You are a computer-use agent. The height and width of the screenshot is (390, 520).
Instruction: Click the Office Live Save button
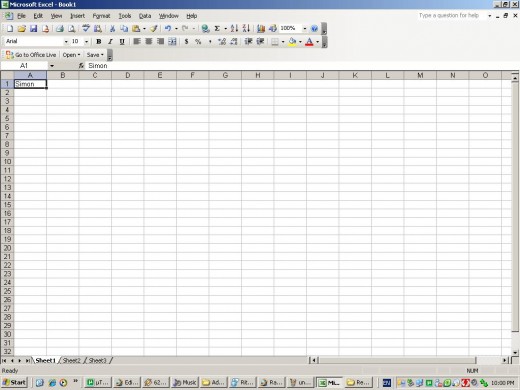(x=95, y=55)
